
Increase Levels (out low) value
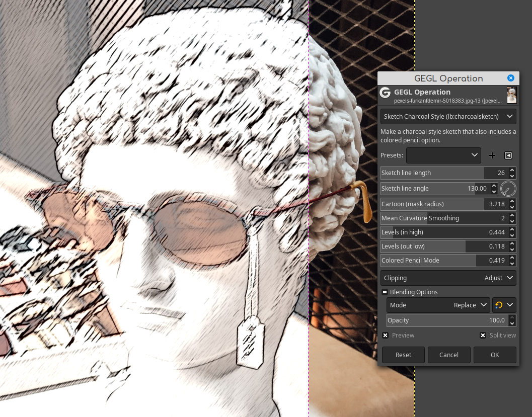(512, 243)
